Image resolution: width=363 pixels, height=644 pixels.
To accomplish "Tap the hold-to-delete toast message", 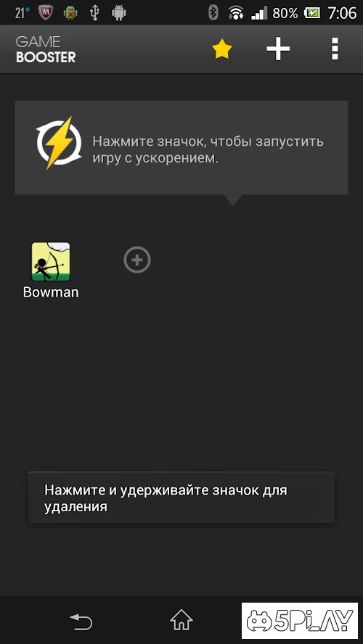I will coord(181,498).
